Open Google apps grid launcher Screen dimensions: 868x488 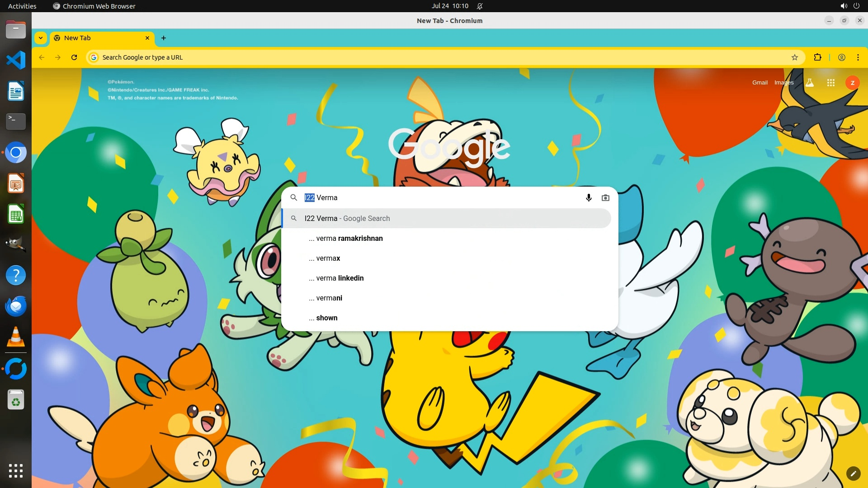(830, 83)
